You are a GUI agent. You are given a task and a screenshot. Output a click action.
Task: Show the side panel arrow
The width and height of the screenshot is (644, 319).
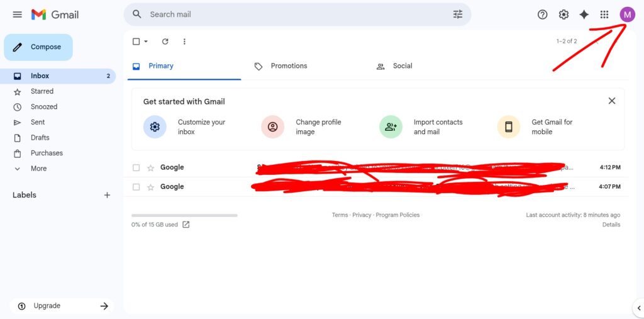coord(639,308)
